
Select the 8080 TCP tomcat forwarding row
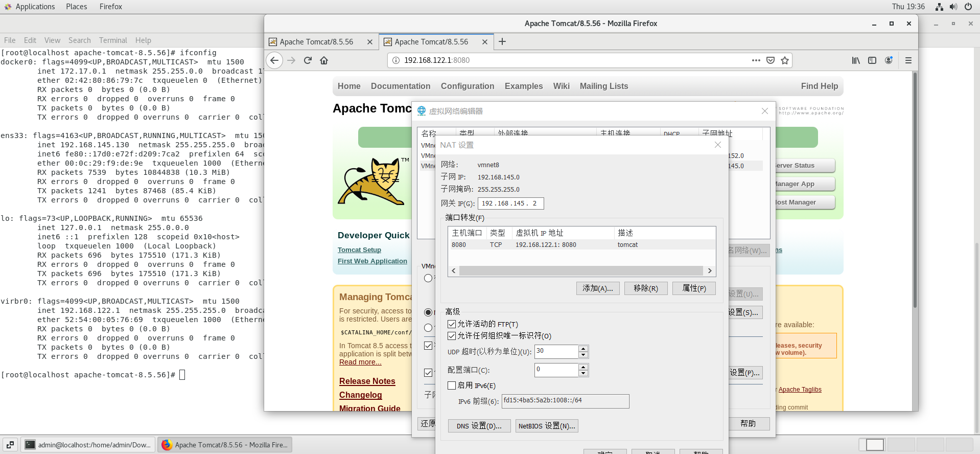[x=581, y=245]
